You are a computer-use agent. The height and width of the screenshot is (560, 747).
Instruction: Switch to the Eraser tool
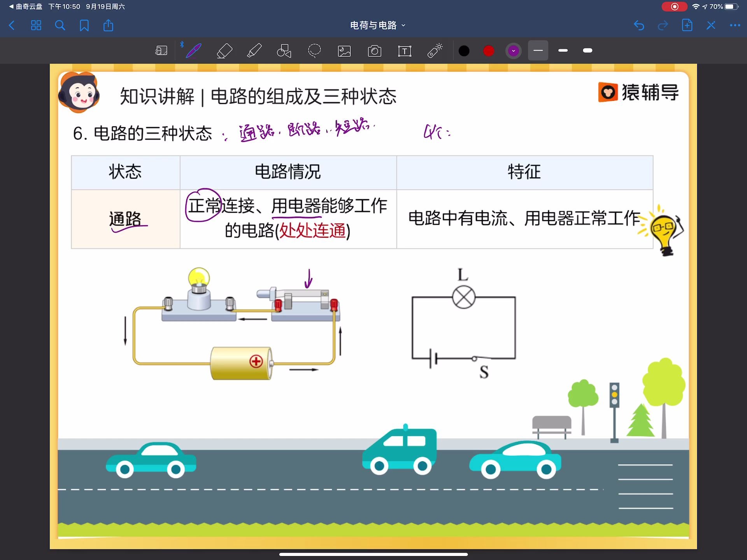tap(224, 51)
